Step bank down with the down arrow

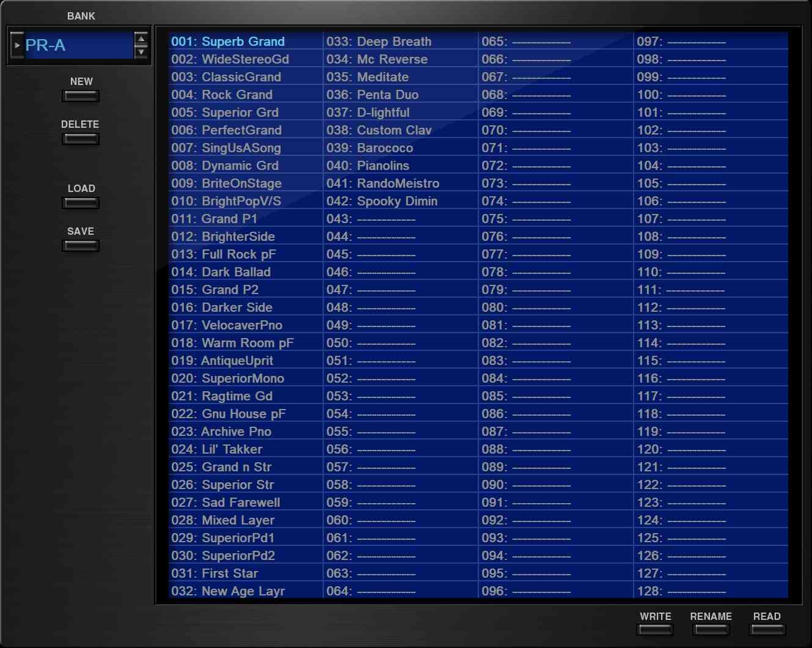pos(141,52)
